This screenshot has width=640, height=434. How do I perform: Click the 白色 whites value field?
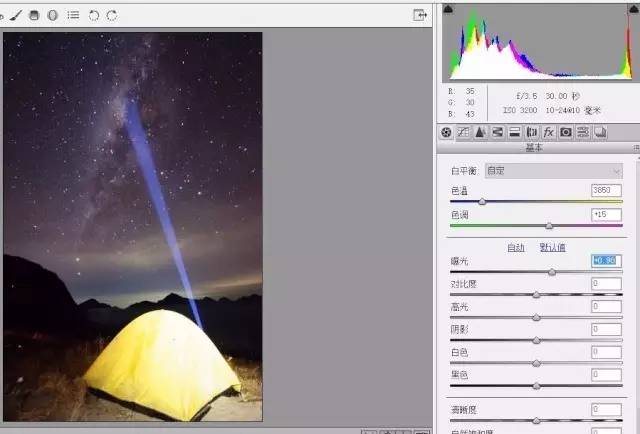click(607, 352)
